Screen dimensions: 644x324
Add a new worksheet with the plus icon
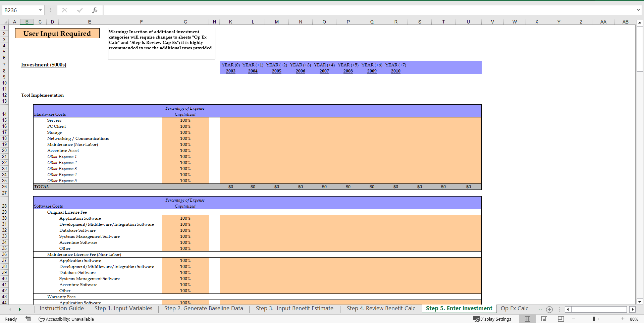[549, 310]
